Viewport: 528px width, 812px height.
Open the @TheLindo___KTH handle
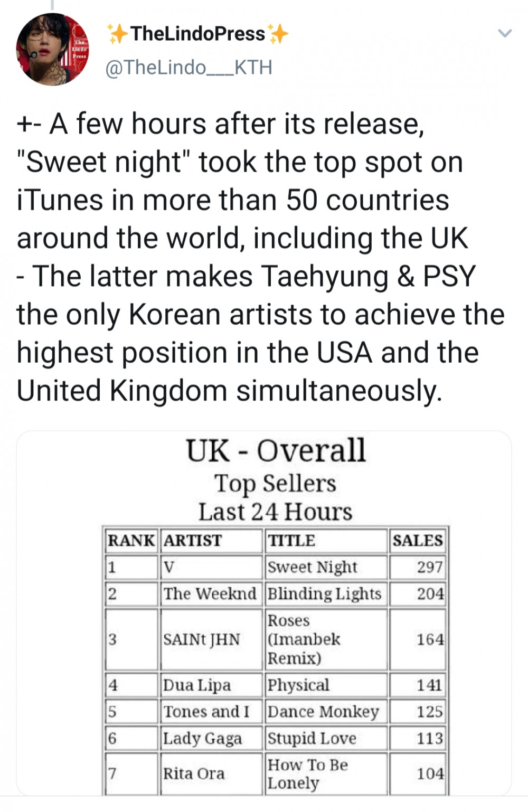coord(189,68)
